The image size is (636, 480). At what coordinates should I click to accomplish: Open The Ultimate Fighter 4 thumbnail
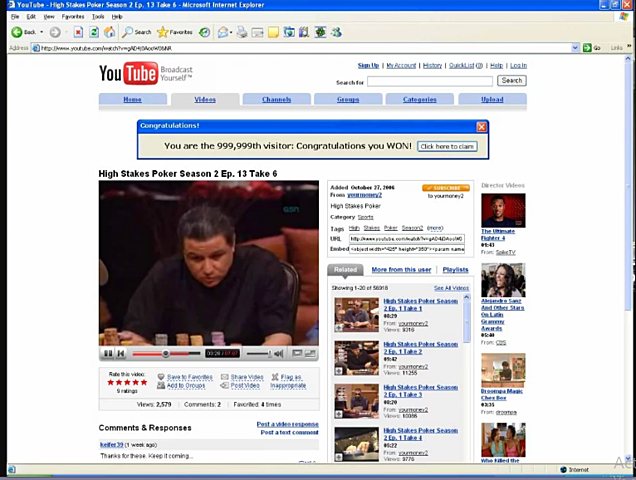pyautogui.click(x=503, y=210)
